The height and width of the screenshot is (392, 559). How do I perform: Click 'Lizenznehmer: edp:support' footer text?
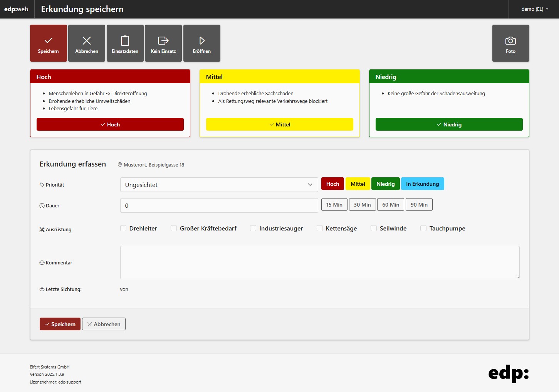pos(56,382)
